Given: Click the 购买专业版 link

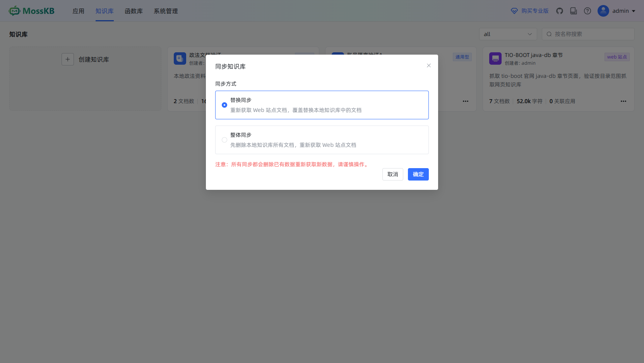Looking at the screenshot, I should (535, 11).
